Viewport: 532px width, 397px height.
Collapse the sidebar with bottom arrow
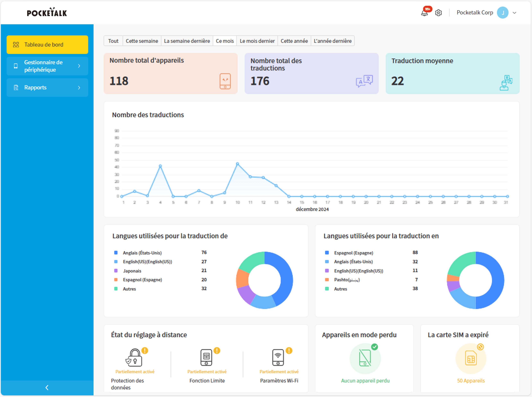pyautogui.click(x=47, y=387)
